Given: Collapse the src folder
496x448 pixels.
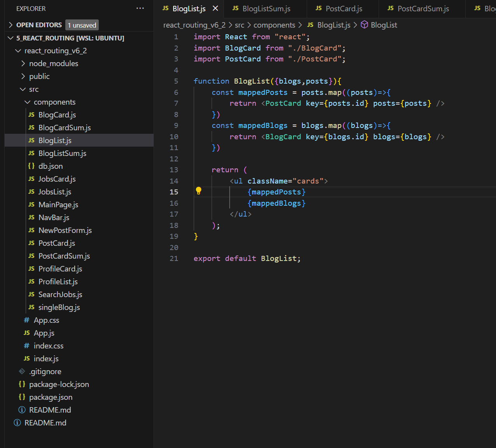Looking at the screenshot, I should [x=23, y=89].
